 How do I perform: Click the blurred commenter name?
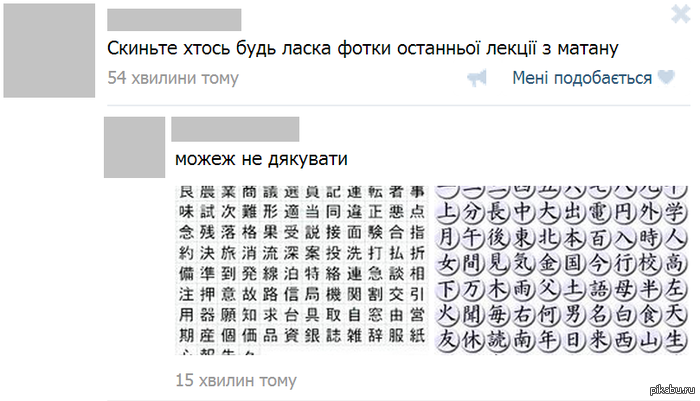coord(235,128)
